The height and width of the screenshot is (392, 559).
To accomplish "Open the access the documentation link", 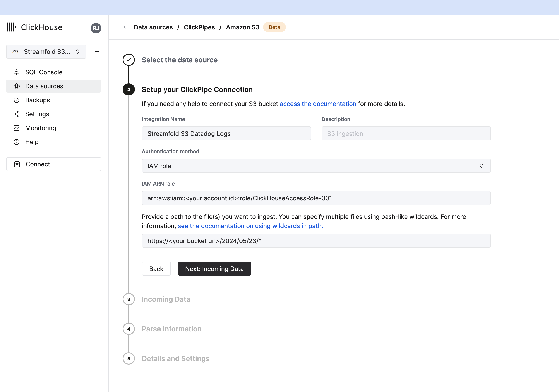I will (318, 104).
